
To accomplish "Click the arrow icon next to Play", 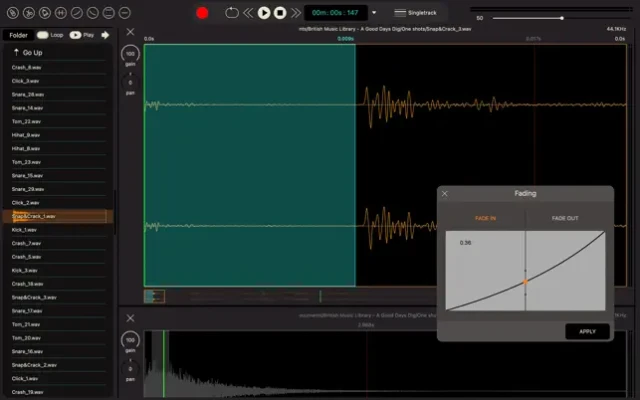I will point(105,35).
